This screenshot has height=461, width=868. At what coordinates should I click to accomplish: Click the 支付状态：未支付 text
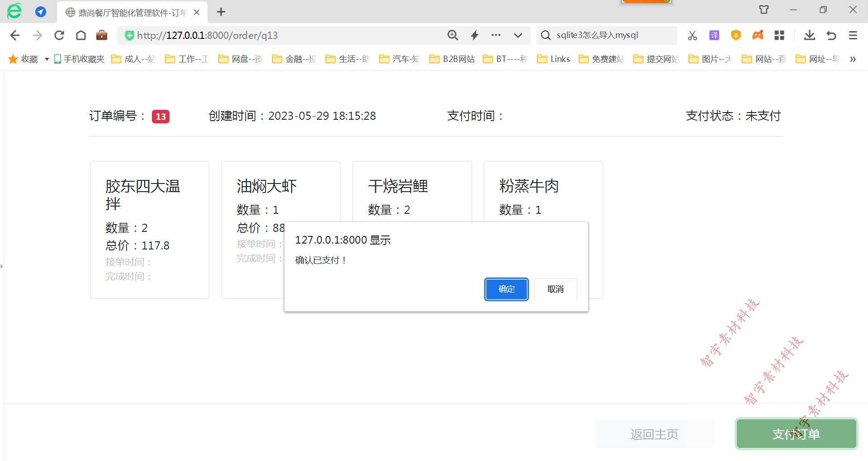click(x=733, y=116)
